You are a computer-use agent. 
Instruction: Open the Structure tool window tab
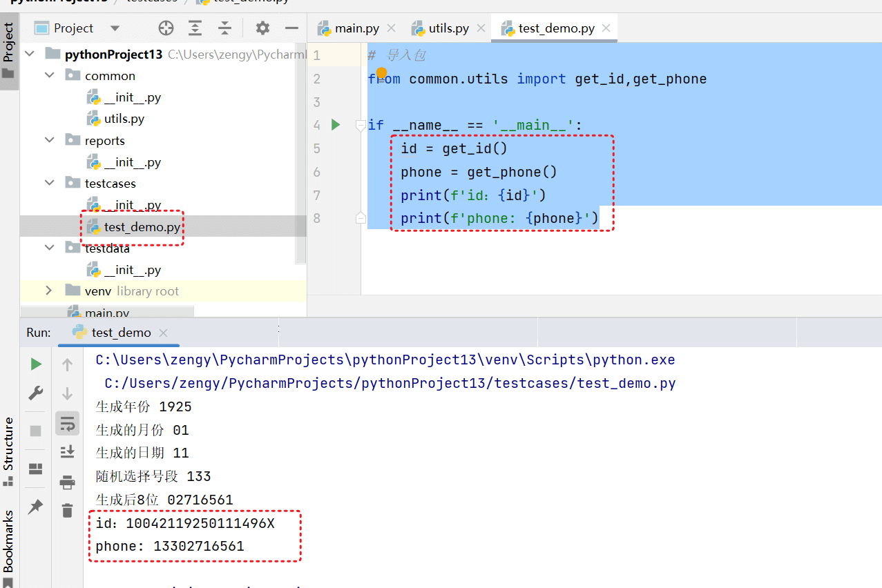[x=9, y=451]
